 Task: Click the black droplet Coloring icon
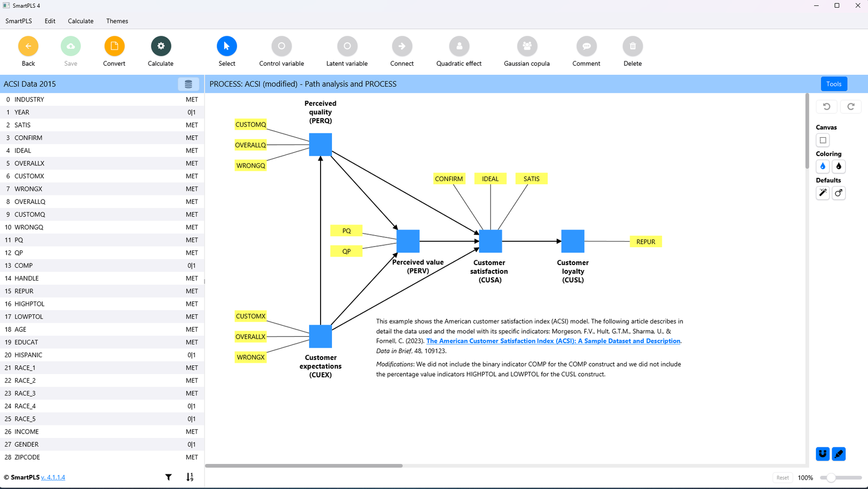point(839,166)
